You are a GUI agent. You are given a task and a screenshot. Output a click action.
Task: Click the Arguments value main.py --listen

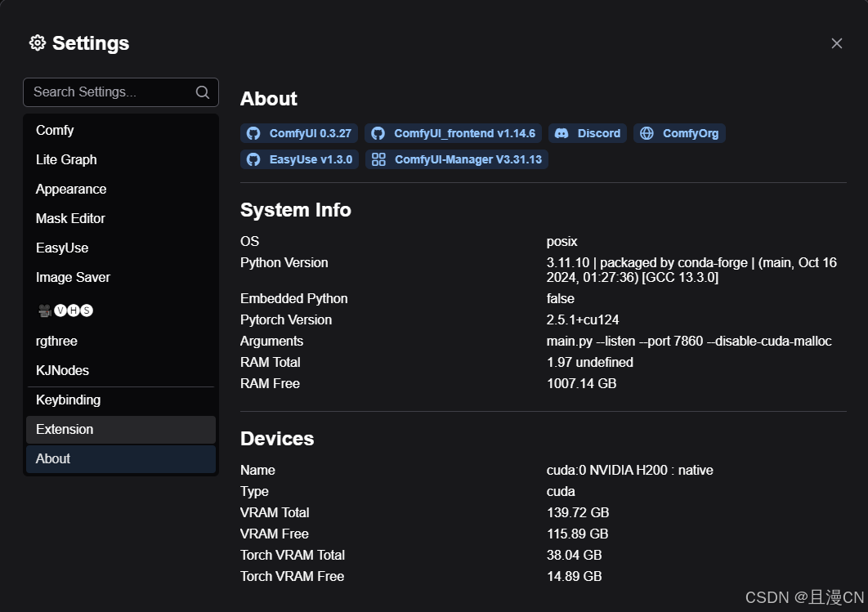689,342
